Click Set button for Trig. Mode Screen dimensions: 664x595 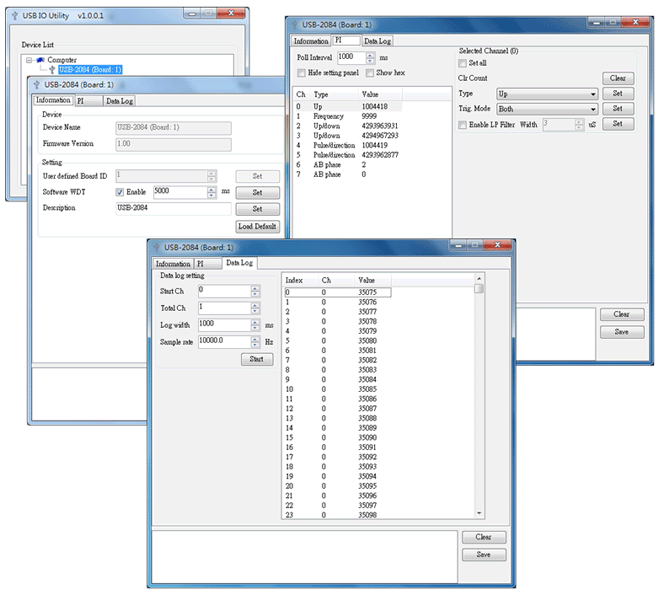pos(618,109)
